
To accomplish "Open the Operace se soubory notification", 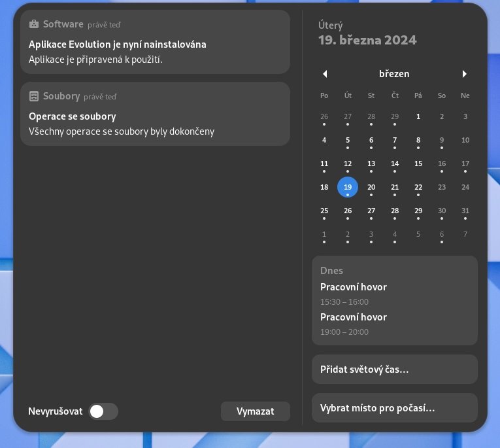I will coord(156,114).
